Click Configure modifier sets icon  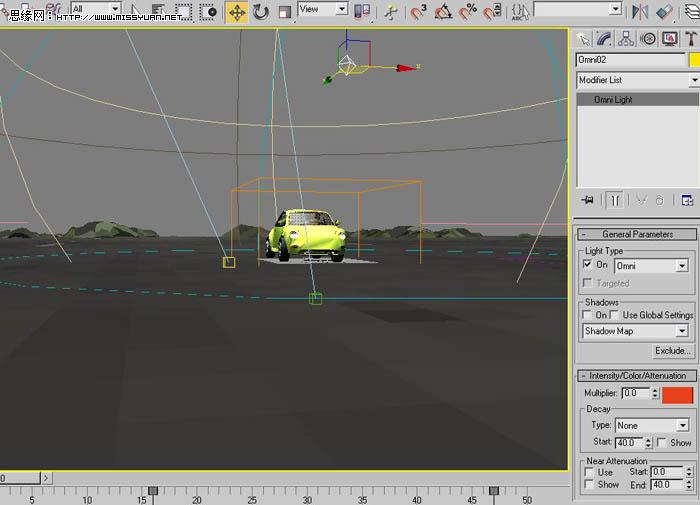[x=687, y=200]
